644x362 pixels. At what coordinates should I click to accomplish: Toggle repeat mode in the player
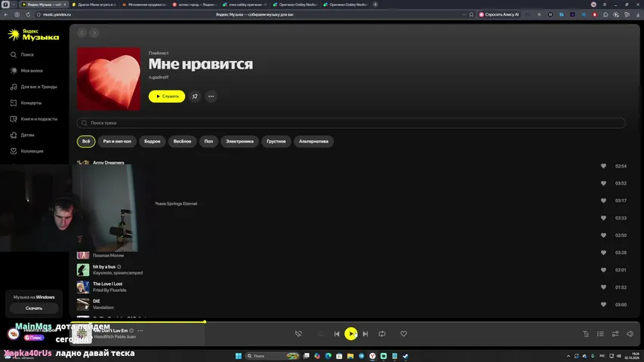(382, 333)
